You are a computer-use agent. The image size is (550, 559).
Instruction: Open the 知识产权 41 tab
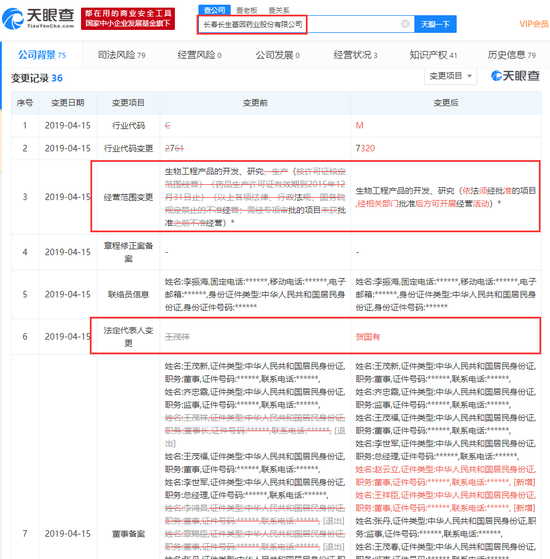point(433,55)
